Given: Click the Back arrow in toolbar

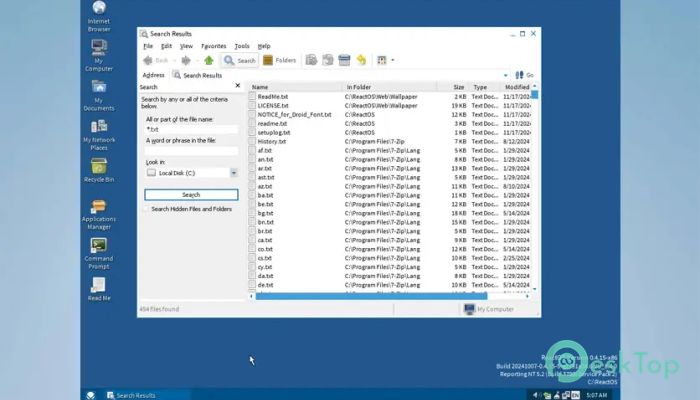Looking at the screenshot, I should tap(148, 60).
